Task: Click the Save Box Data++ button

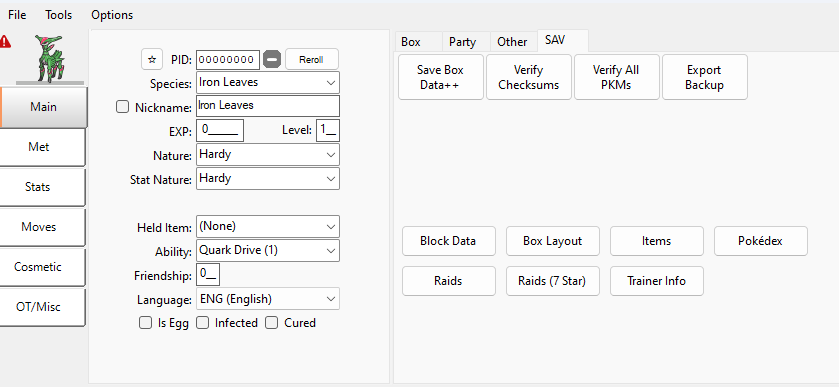Action: tap(441, 77)
